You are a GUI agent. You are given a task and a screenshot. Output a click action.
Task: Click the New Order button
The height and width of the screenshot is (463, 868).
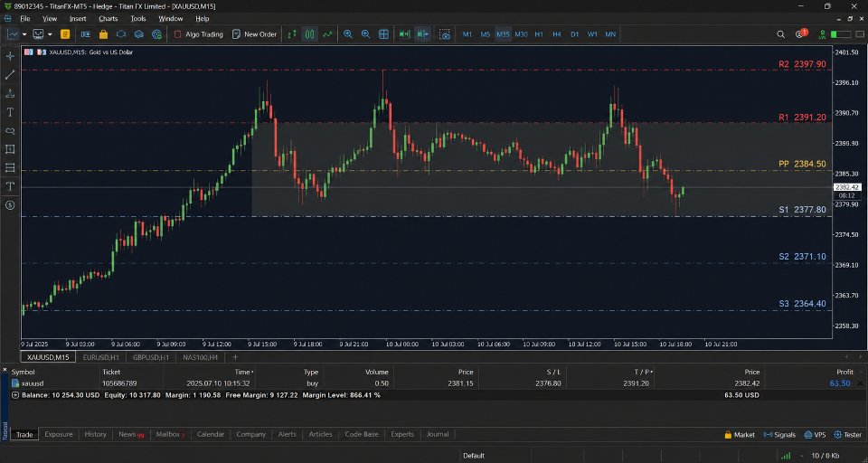pos(254,34)
